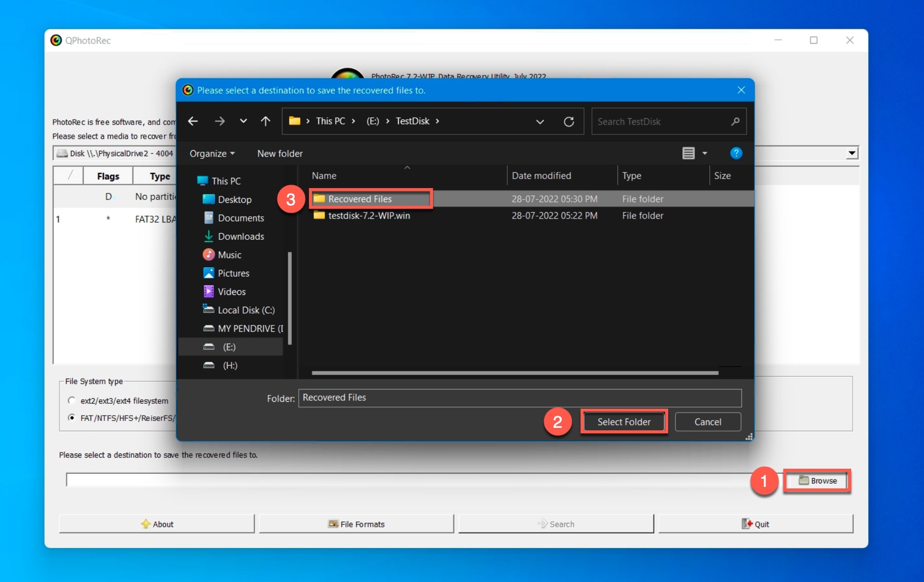Screen dimensions: 924x582
Task: Select the No partition row
Action: 115,196
